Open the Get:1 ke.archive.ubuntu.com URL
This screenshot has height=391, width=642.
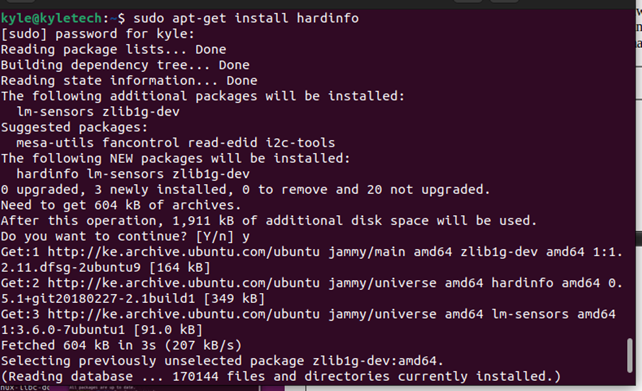pos(183,252)
